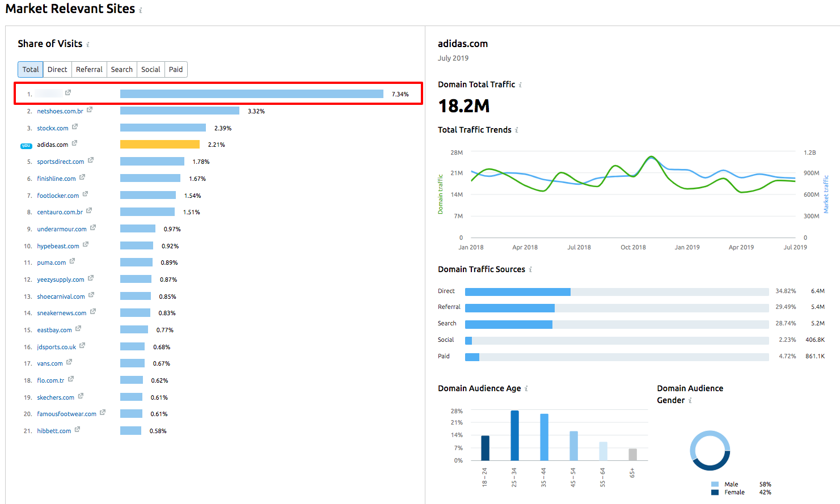Open external link icon next to vans.com
Image resolution: width=840 pixels, height=504 pixels.
pyautogui.click(x=69, y=362)
